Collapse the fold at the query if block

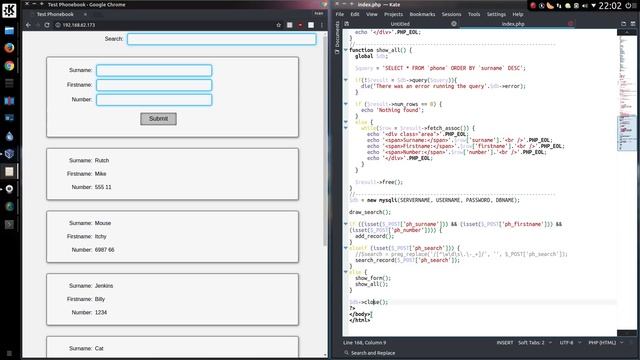[346, 80]
